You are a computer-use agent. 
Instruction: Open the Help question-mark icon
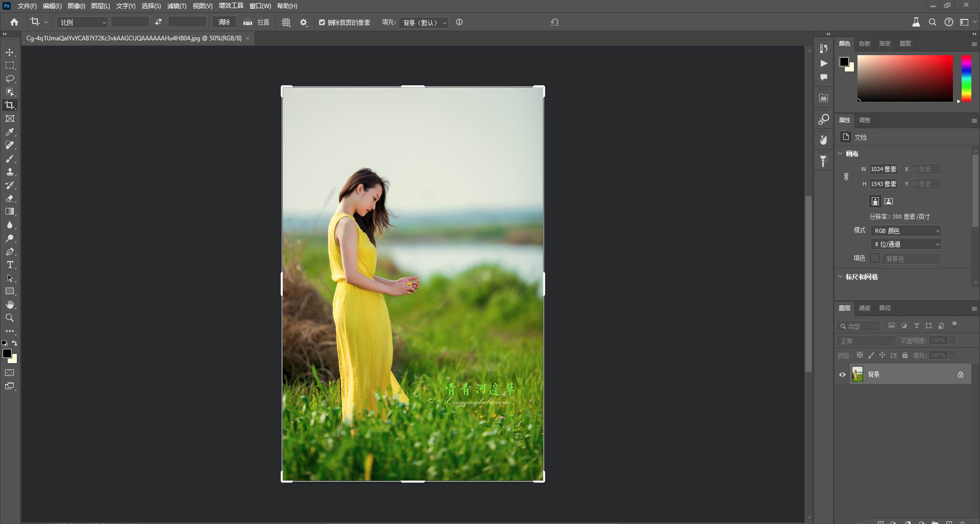pyautogui.click(x=949, y=22)
